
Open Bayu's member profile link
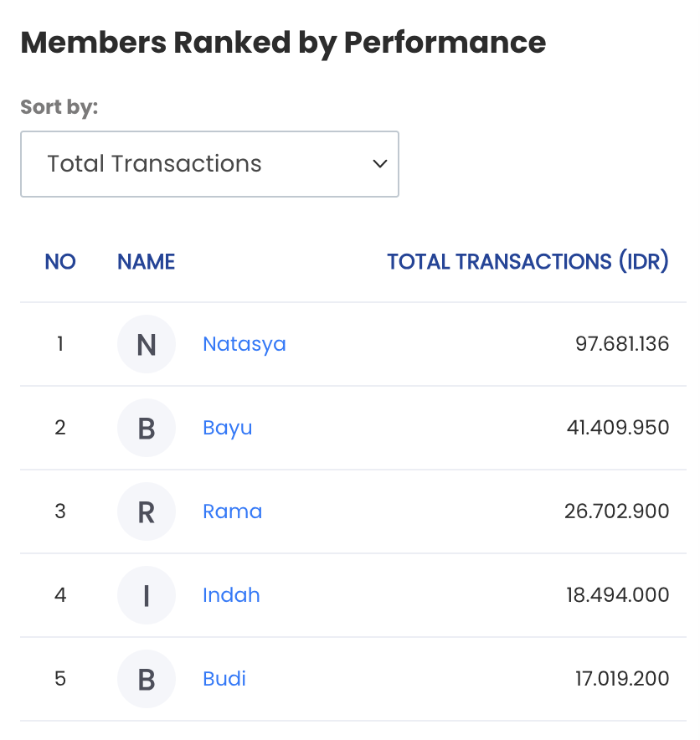click(228, 428)
